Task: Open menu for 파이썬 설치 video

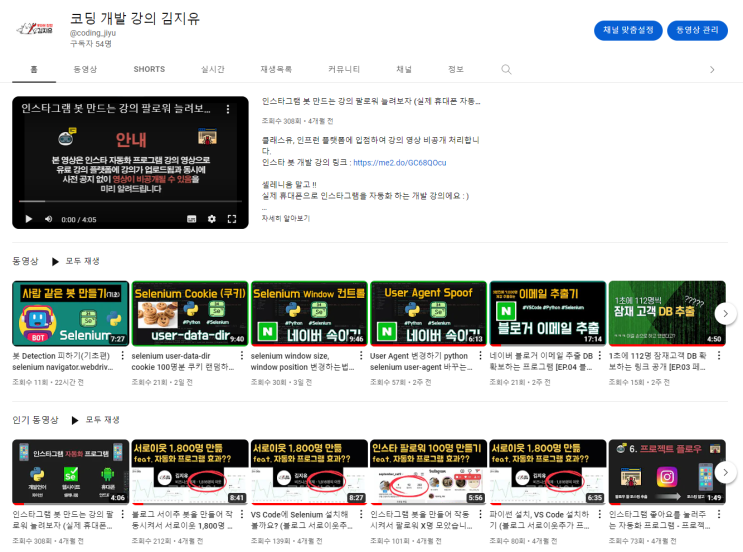Action: pos(599,514)
